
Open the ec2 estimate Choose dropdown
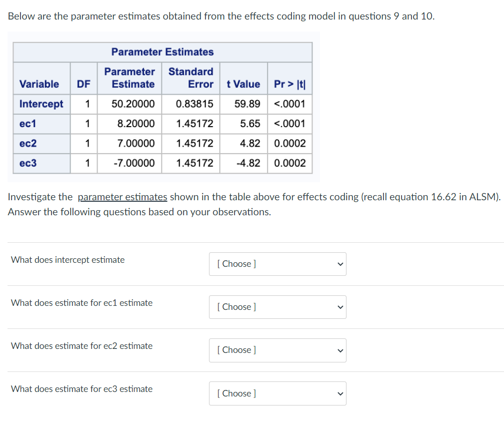(277, 350)
